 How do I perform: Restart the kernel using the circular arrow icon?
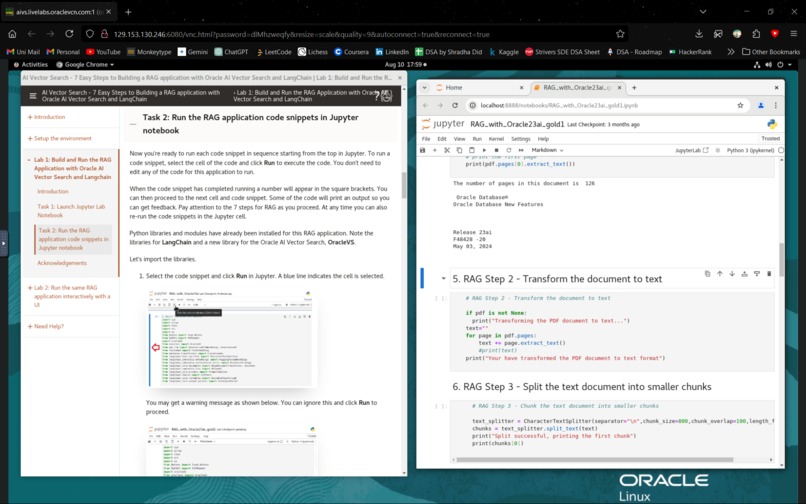(509, 150)
